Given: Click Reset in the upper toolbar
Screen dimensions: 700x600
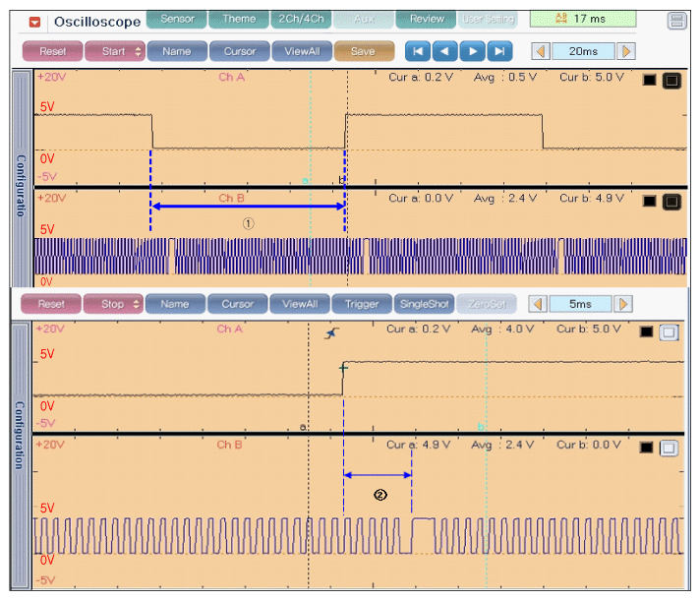Looking at the screenshot, I should (x=53, y=51).
